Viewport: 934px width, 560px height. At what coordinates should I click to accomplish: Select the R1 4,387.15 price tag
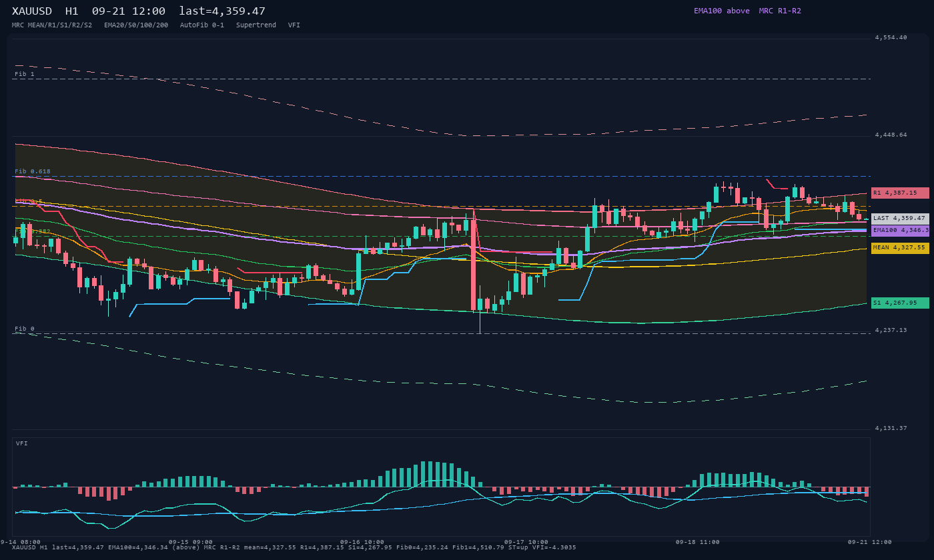[900, 193]
